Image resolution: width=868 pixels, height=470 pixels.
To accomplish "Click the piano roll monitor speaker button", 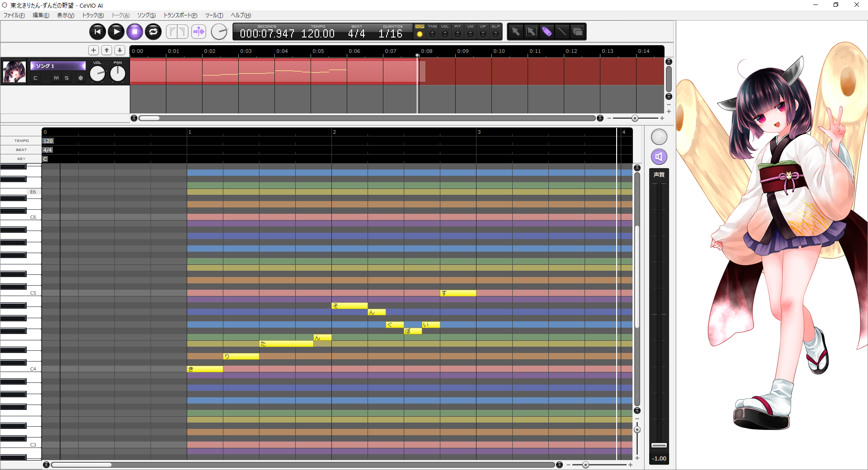I will point(659,157).
